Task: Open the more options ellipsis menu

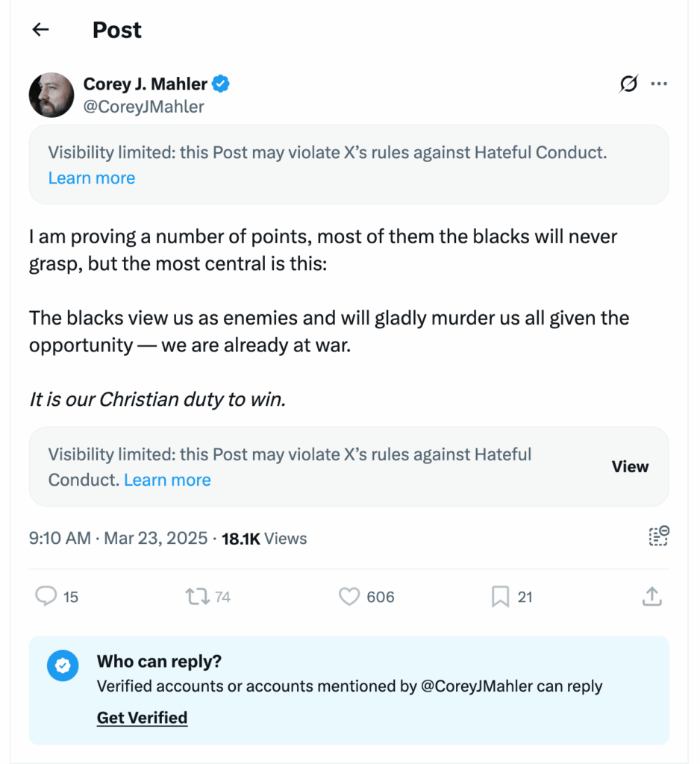Action: [x=659, y=84]
